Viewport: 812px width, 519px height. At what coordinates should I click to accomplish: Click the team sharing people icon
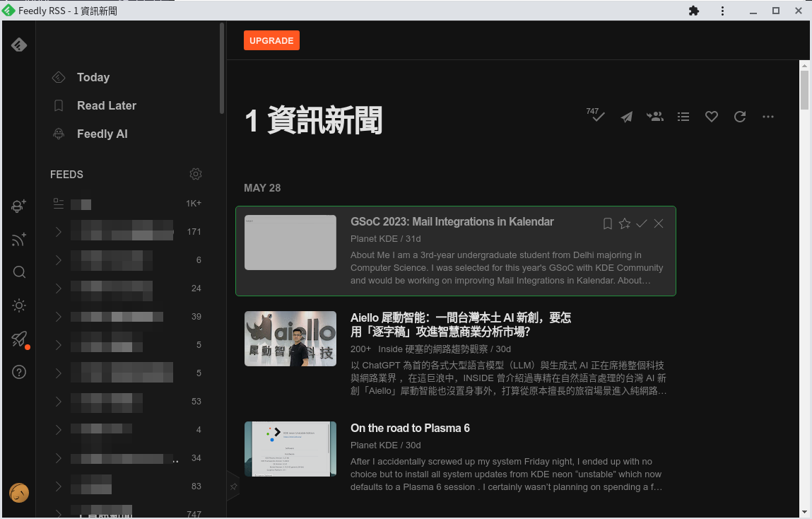655,117
